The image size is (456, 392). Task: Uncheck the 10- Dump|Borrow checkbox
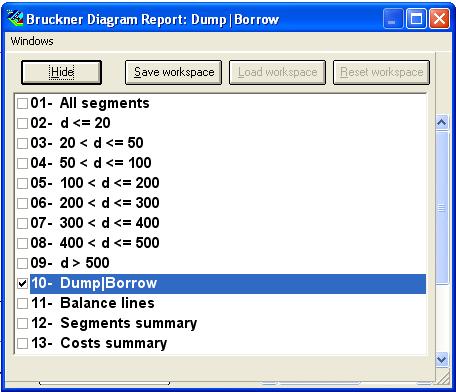pos(22,283)
